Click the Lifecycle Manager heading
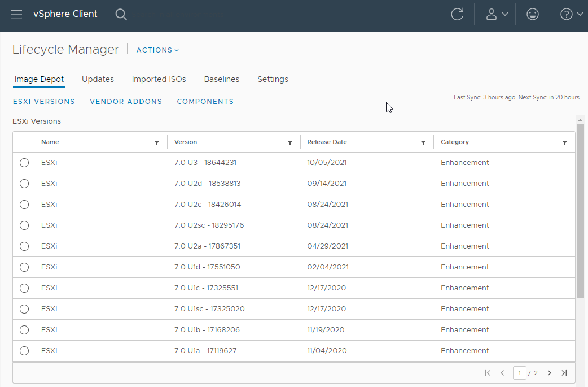This screenshot has height=387, width=588. point(65,50)
